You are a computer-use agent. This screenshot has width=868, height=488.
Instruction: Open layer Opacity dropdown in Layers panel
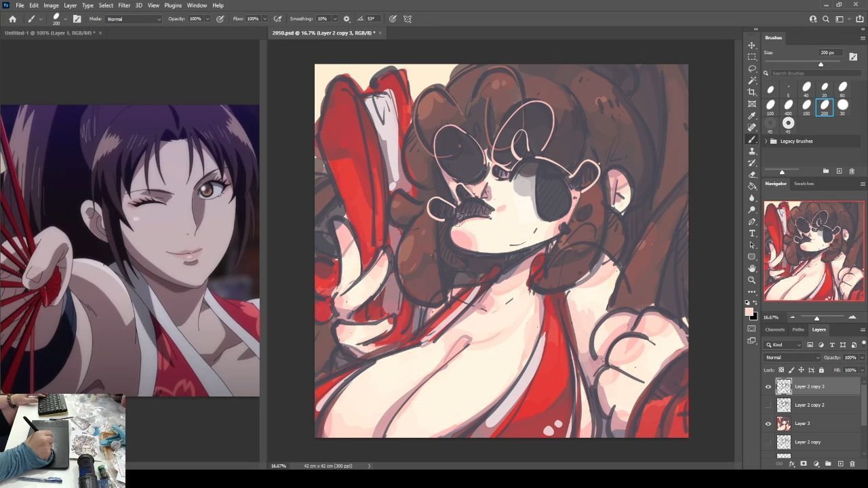pyautogui.click(x=862, y=358)
